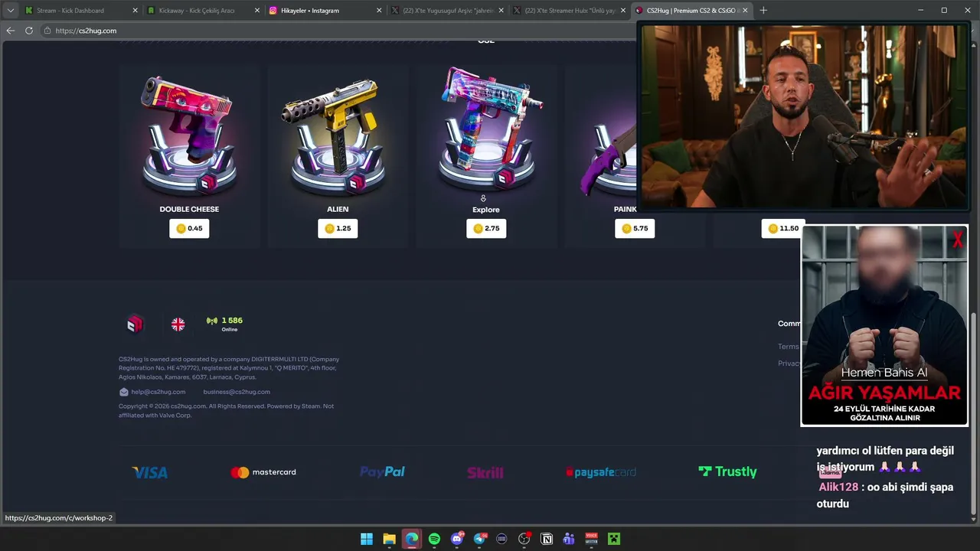This screenshot has width=980, height=551.
Task: Open OBS Studio from the taskbar
Action: coord(524,539)
